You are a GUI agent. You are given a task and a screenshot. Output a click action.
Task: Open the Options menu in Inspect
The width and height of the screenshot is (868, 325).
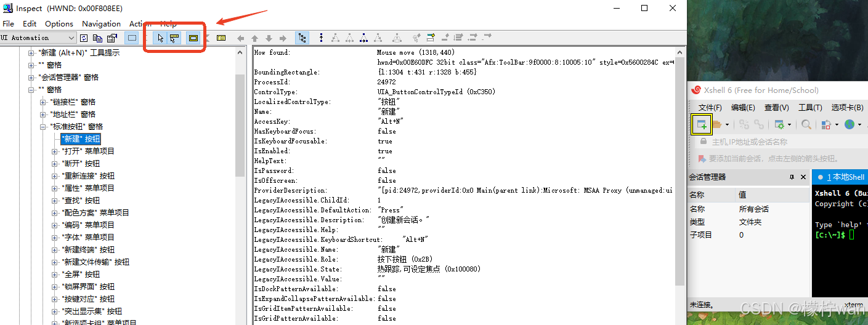click(x=59, y=24)
